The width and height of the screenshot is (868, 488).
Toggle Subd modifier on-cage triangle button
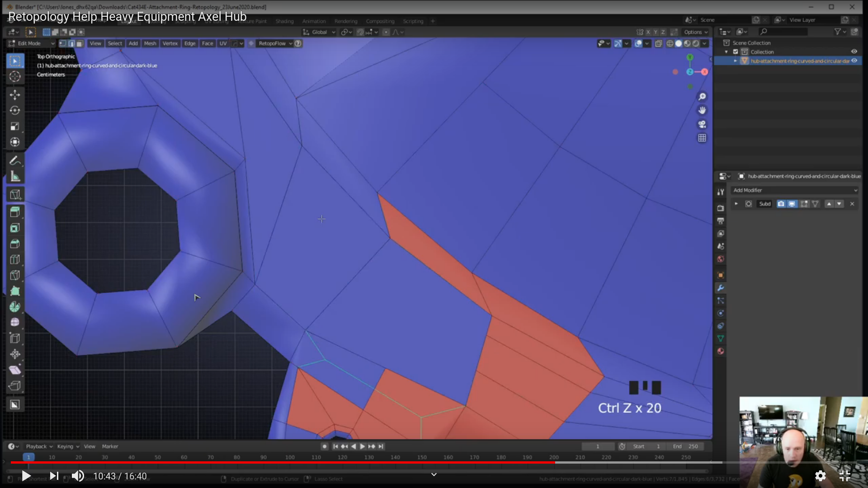(815, 204)
